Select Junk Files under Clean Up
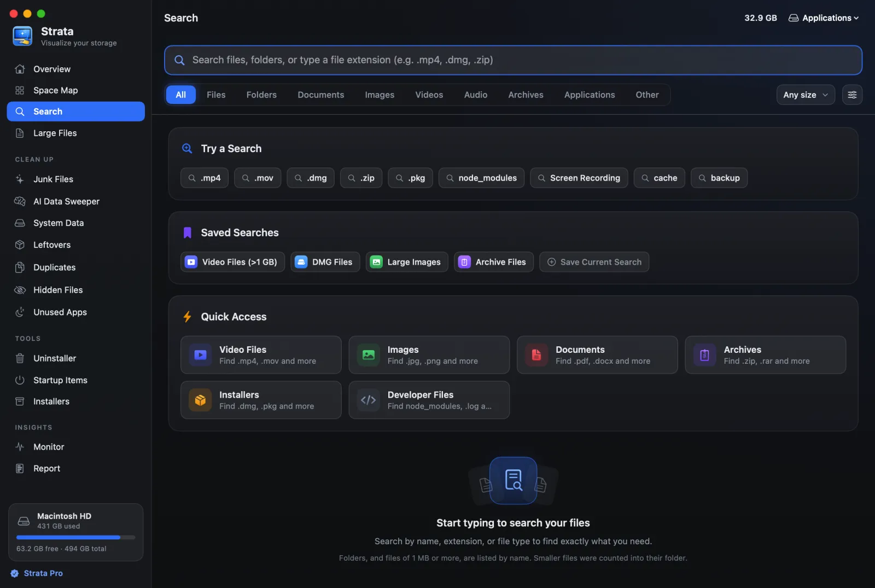 (x=75, y=179)
